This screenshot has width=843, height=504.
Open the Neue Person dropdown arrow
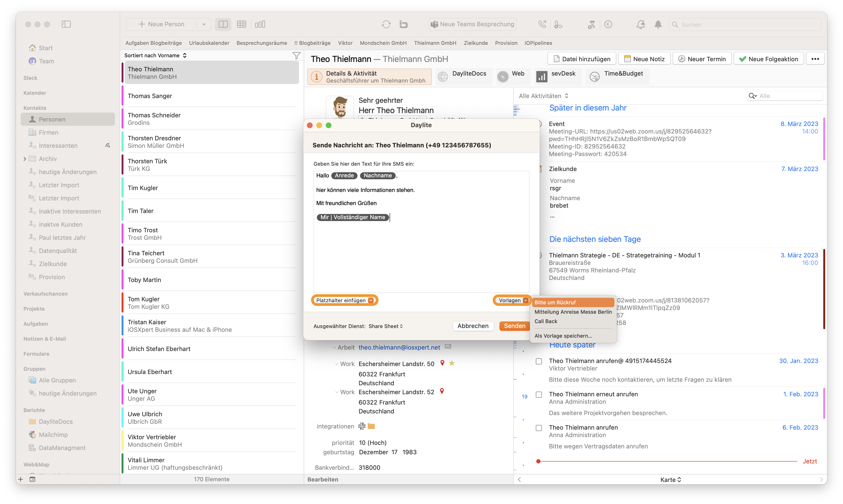click(204, 24)
